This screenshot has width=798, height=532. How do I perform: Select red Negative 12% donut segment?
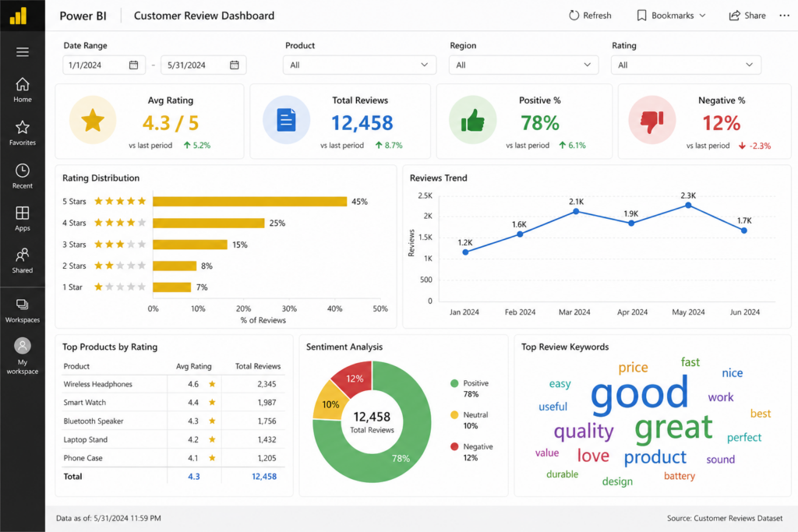pyautogui.click(x=355, y=379)
